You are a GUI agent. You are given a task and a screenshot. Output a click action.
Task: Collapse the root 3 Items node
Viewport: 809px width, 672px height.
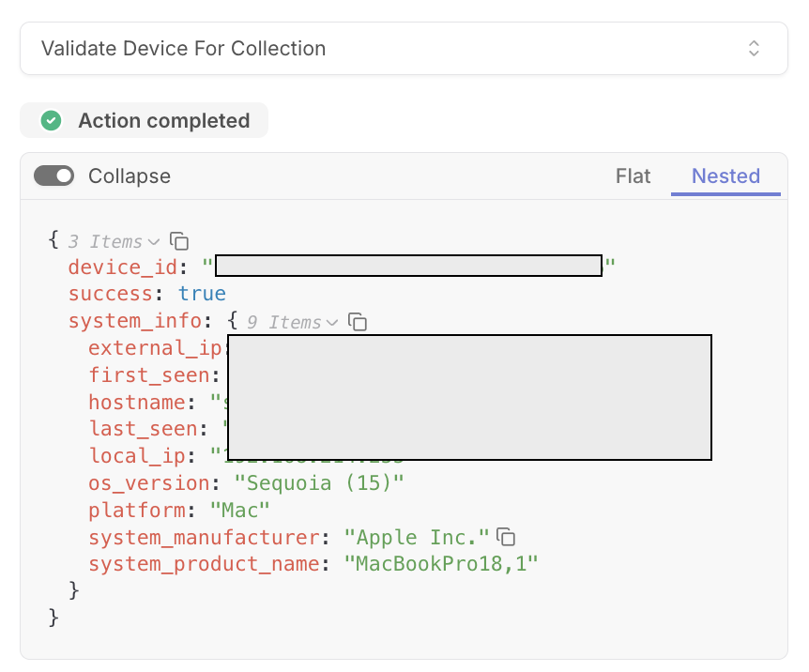pos(154,241)
